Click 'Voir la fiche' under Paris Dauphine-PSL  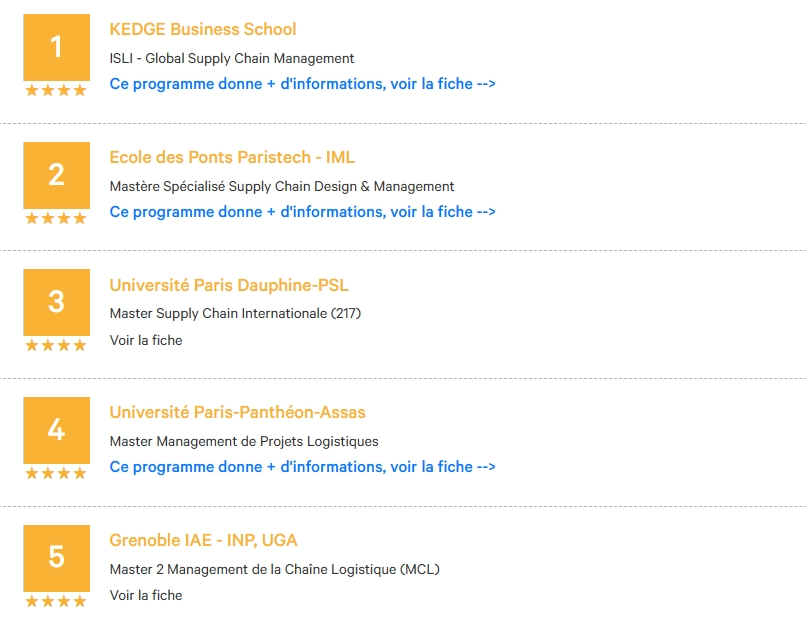pos(146,340)
